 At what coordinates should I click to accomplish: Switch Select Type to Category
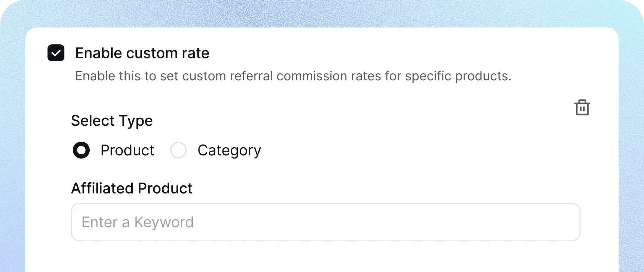point(178,150)
